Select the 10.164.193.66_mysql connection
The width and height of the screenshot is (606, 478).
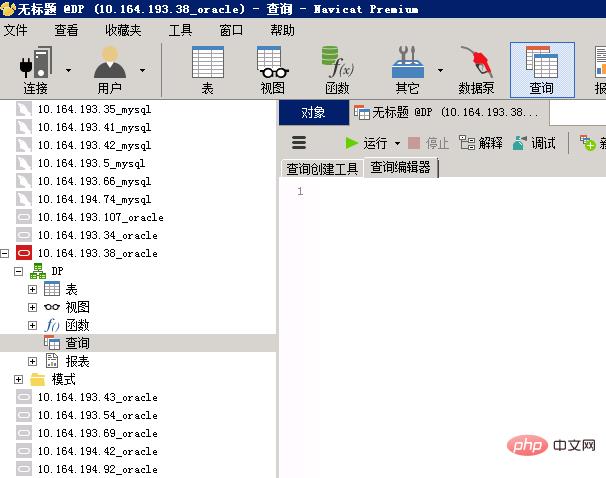[x=94, y=182]
